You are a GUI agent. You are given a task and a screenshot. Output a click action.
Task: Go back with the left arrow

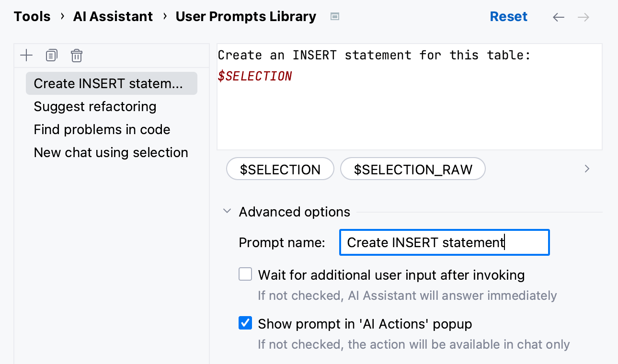tap(559, 17)
